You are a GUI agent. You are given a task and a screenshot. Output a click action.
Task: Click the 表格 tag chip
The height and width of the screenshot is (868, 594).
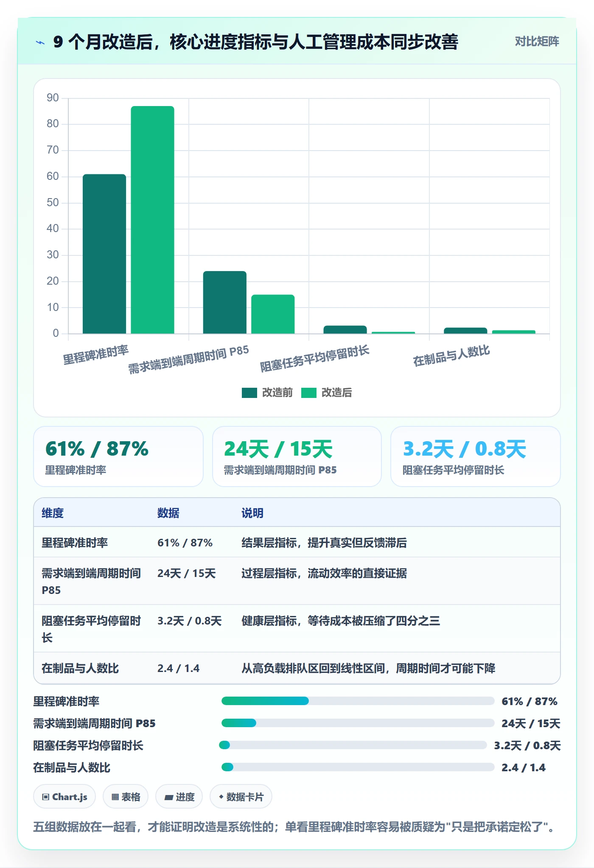(x=126, y=797)
